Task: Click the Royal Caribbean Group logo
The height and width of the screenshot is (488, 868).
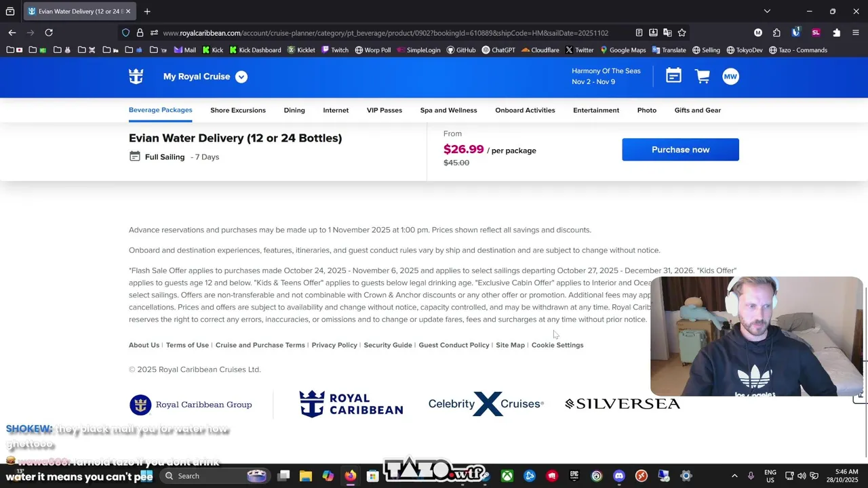Action: click(191, 405)
